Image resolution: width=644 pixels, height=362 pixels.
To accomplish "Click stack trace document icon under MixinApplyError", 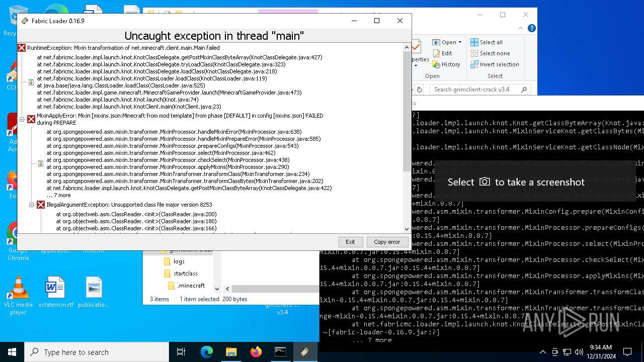I will 41,163.
